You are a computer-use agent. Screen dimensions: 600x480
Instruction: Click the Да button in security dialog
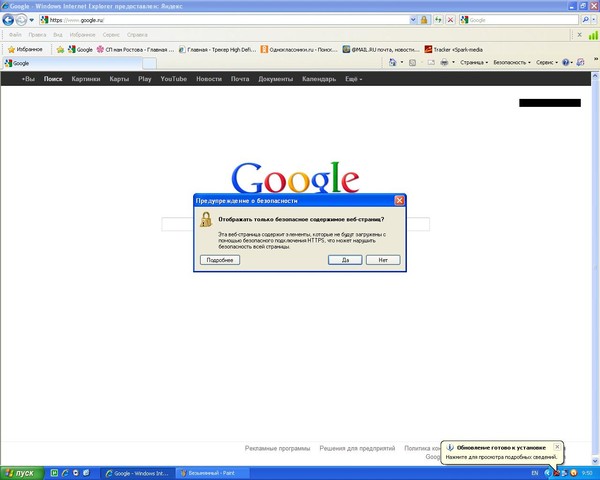pyautogui.click(x=345, y=260)
